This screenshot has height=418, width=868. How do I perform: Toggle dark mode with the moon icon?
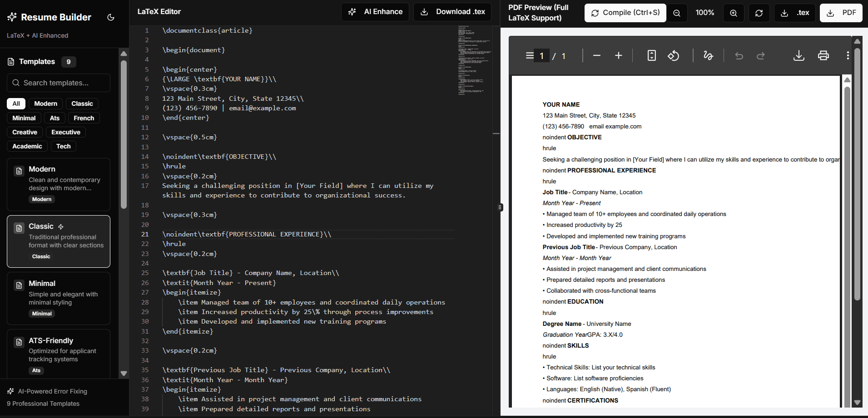pos(110,17)
